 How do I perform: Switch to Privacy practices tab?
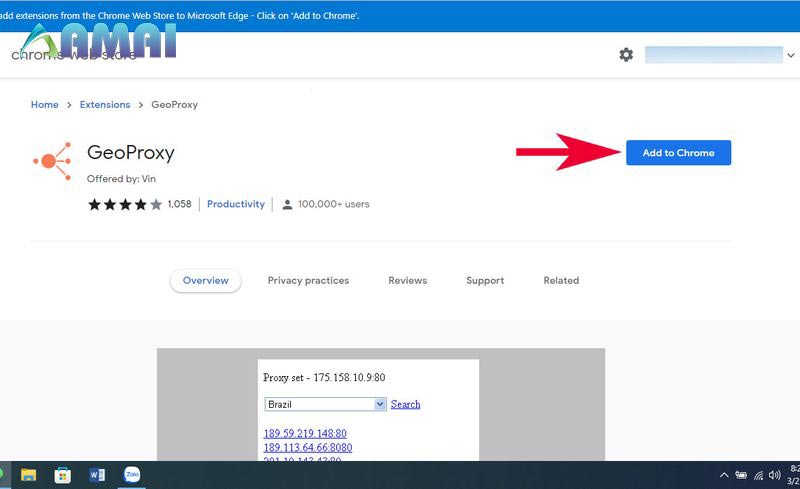308,281
